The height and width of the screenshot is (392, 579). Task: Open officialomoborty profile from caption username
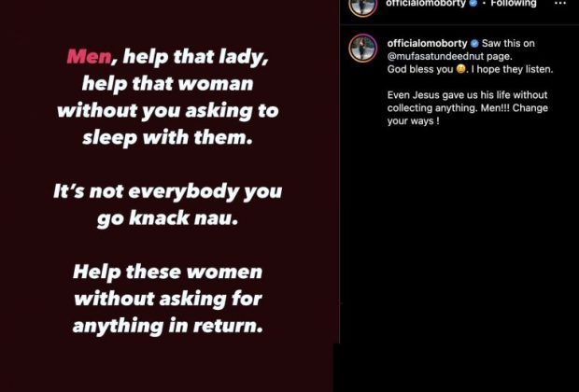pyautogui.click(x=427, y=43)
